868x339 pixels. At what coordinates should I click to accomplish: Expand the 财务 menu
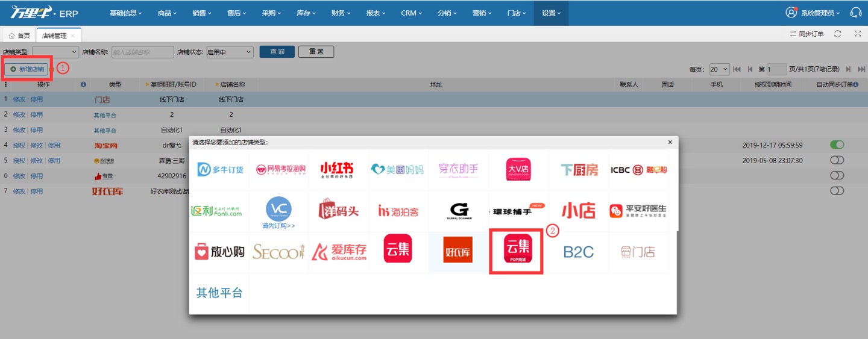pos(341,13)
